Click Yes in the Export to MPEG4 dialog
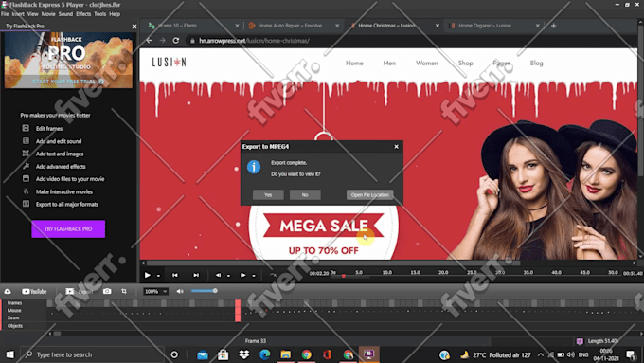This screenshot has height=363, width=644. (x=268, y=195)
